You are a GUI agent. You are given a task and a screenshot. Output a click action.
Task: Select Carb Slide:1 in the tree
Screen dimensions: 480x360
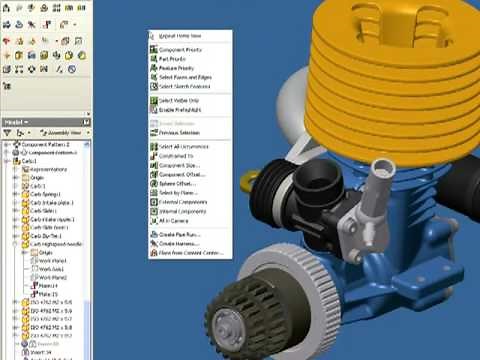tap(43, 211)
